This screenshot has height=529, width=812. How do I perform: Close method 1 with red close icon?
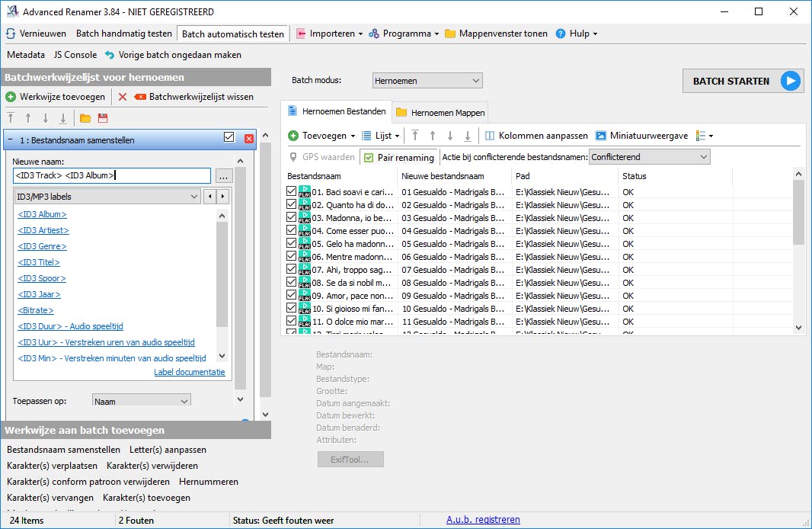click(249, 139)
